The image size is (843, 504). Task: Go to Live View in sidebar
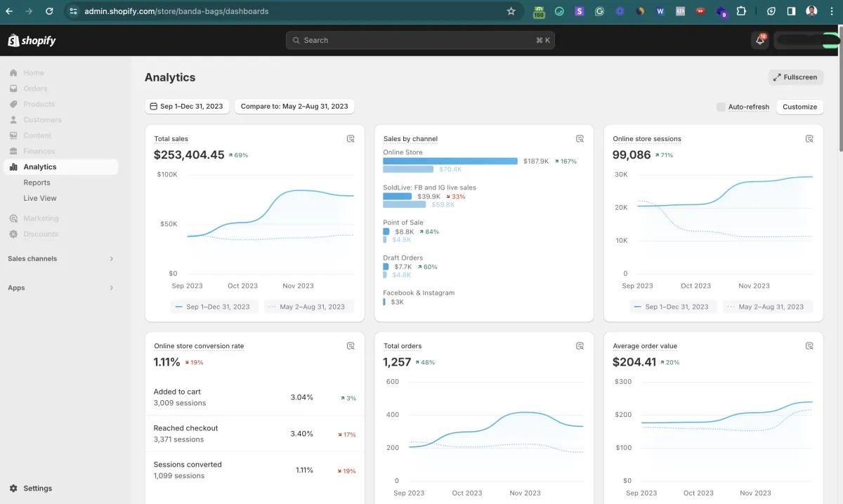click(40, 198)
